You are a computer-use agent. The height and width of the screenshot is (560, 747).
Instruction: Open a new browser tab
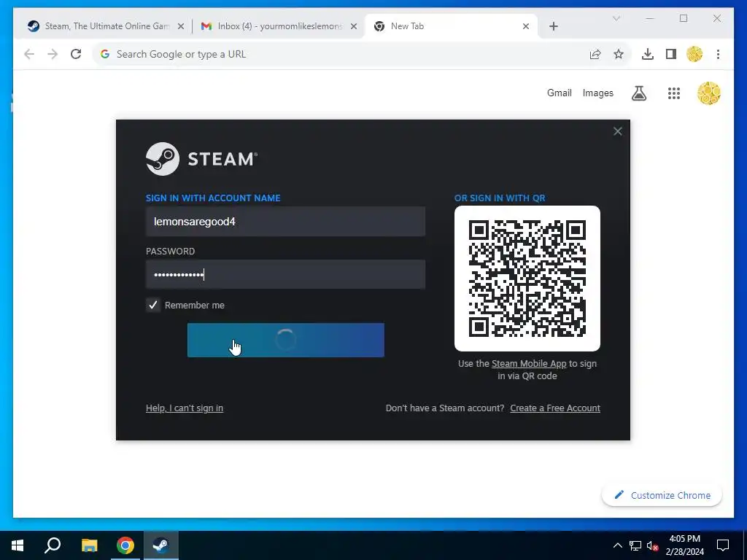pos(553,27)
